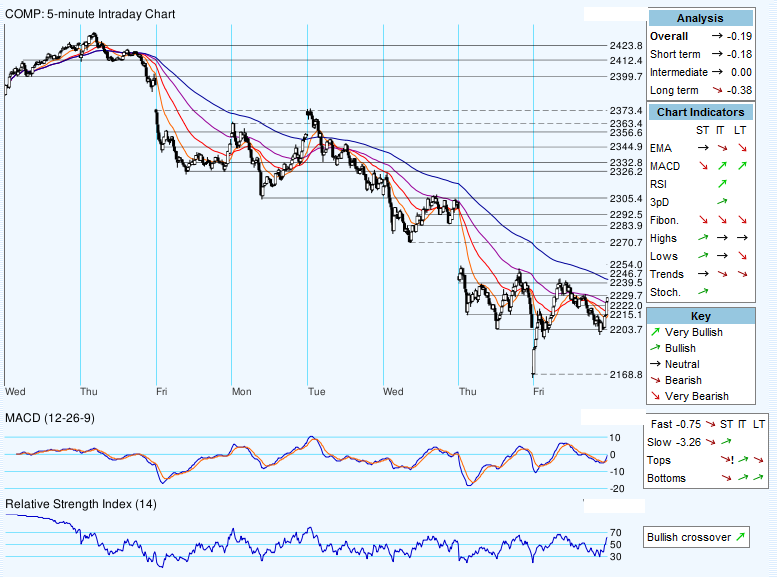Image resolution: width=777 pixels, height=577 pixels.
Task: Click the ST column header in Chart Indicators
Action: (702, 130)
